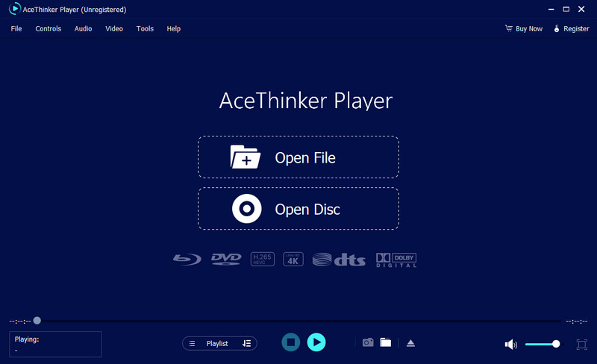Image resolution: width=597 pixels, height=364 pixels.
Task: Close the AceThinker Player window
Action: point(581,9)
